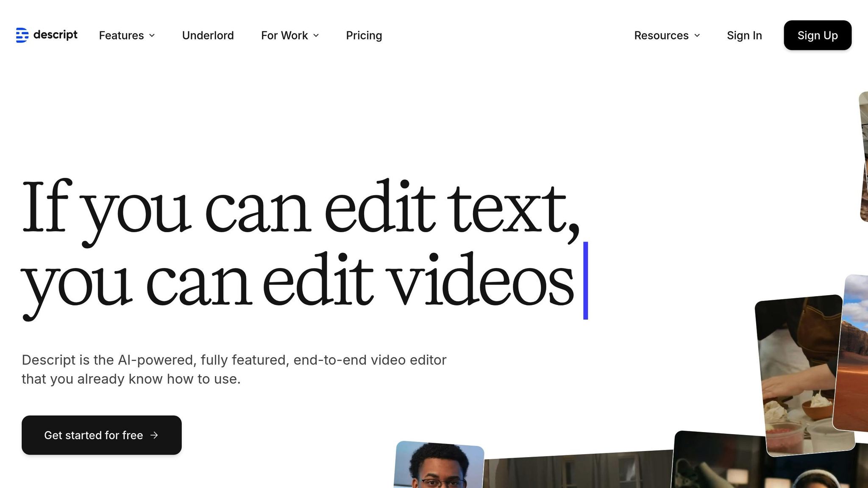Open the Pricing page
This screenshot has height=488, width=868.
click(x=364, y=36)
